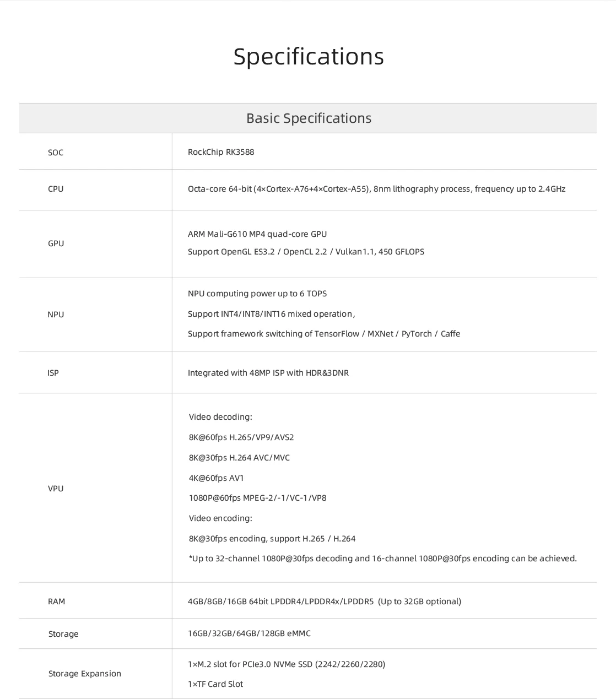
Task: Click the 16GB/32GB/64GB/128GB eMMC storage value
Action: pyautogui.click(x=249, y=633)
